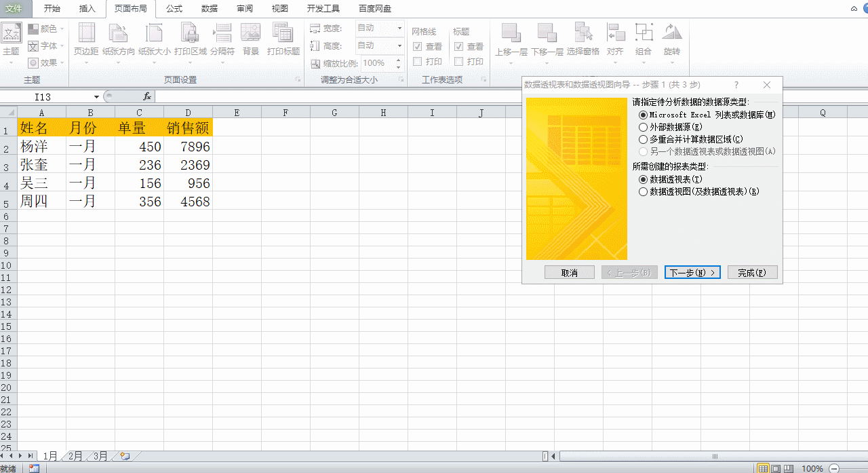Viewport: 868px width, 473px height.
Task: Open the 高度 height dropdown
Action: coord(399,45)
